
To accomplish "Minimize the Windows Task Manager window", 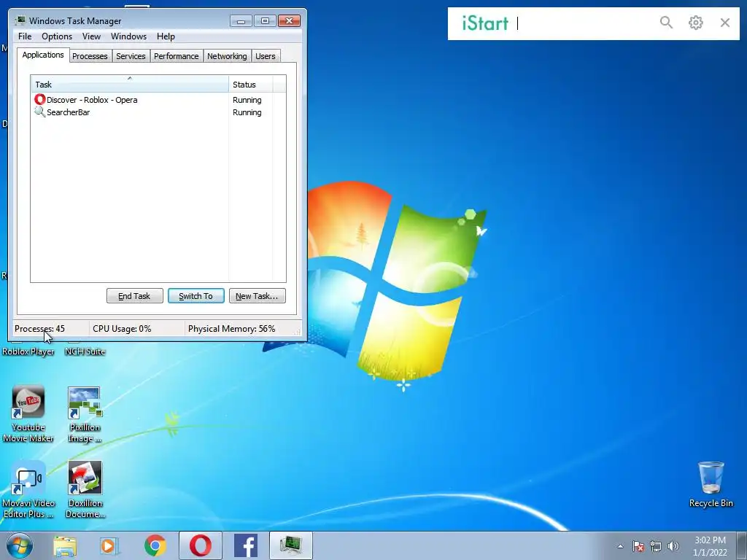I will click(x=241, y=21).
